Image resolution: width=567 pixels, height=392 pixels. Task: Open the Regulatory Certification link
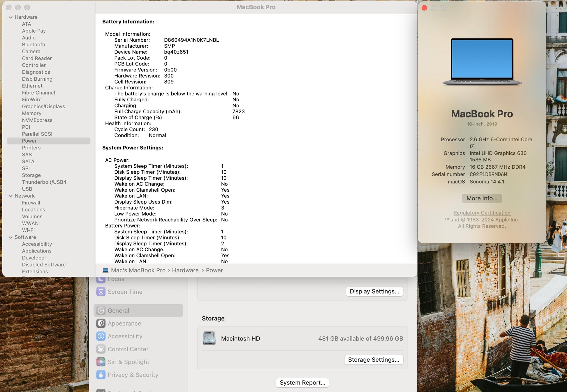(x=482, y=213)
